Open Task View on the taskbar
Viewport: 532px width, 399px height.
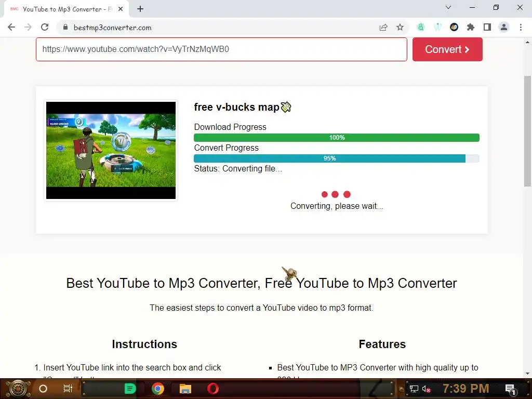coord(68,389)
